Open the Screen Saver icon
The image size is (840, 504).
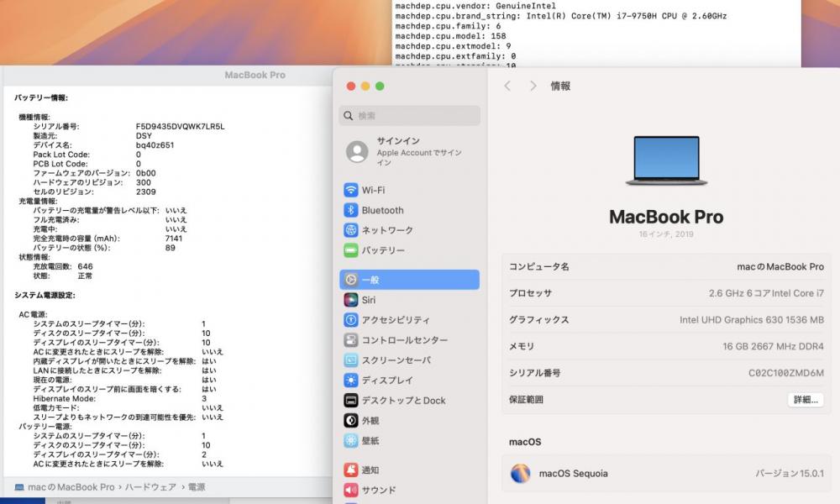(351, 360)
